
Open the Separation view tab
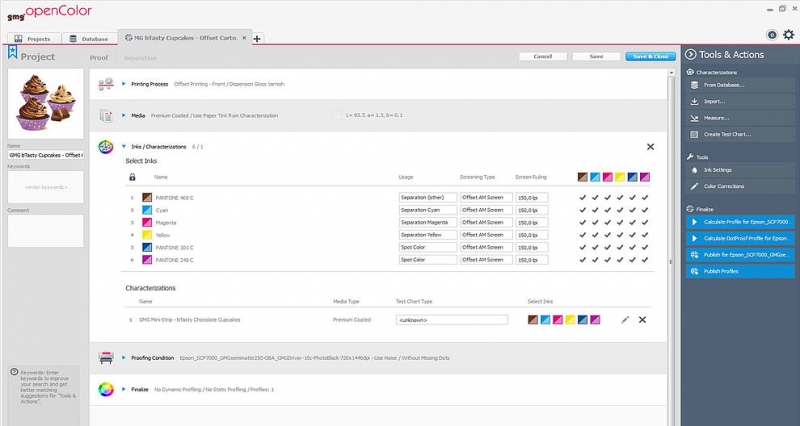pos(140,58)
